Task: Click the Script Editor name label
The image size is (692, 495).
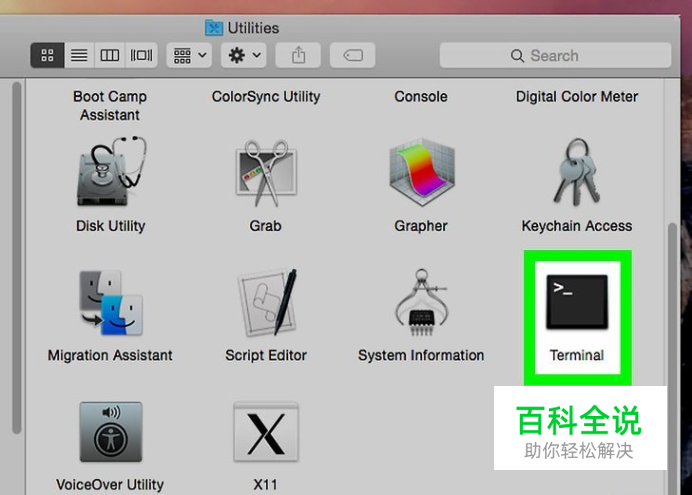Action: point(266,355)
